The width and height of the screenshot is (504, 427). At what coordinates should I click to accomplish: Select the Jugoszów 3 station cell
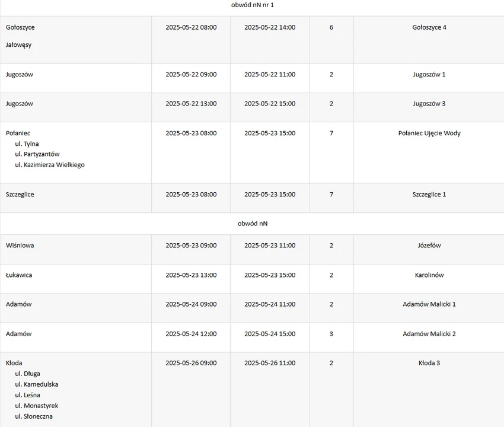[x=429, y=104]
